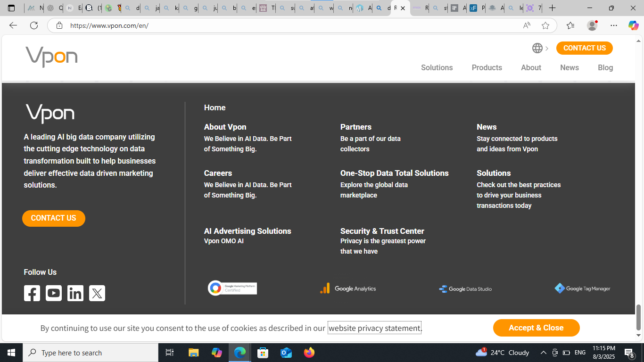Toggle the Read aloud icon
Viewport: 644px width, 362px height.
527,25
